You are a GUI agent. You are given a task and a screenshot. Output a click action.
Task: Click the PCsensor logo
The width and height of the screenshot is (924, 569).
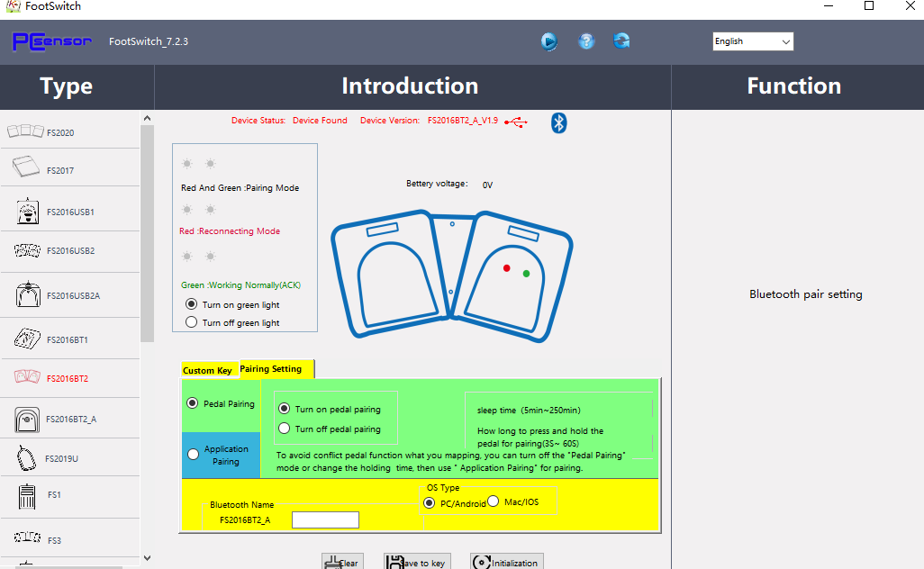point(52,41)
